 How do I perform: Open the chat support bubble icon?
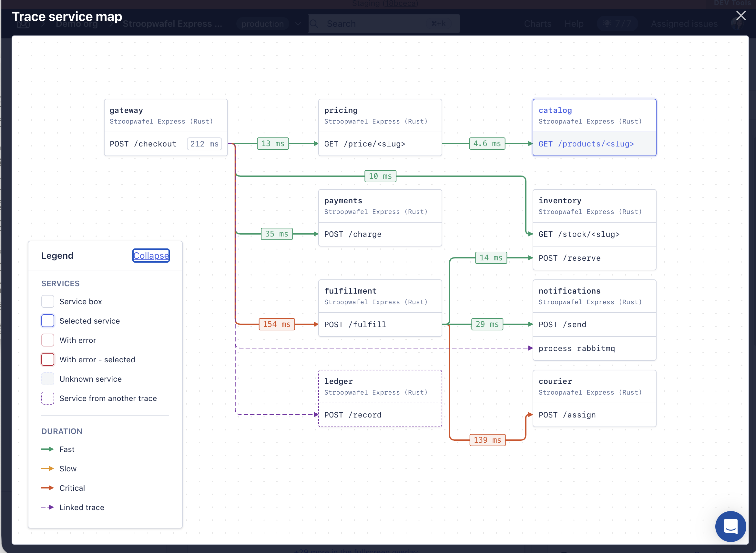(730, 526)
